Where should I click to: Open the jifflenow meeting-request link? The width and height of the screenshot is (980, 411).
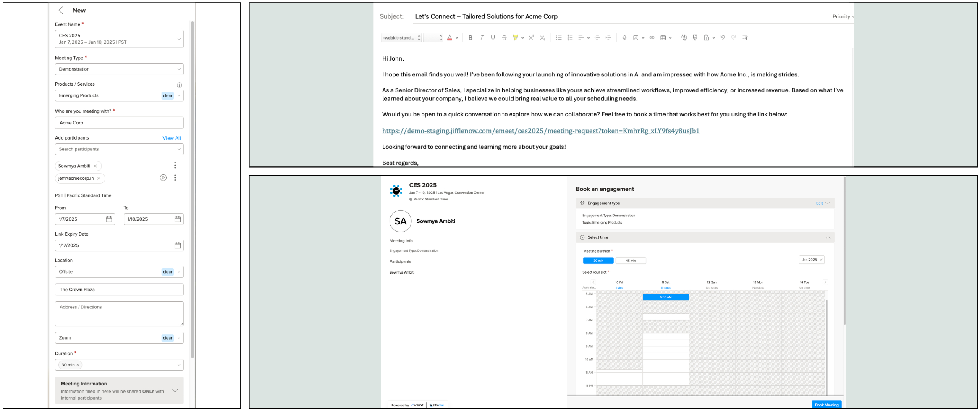[x=541, y=131]
